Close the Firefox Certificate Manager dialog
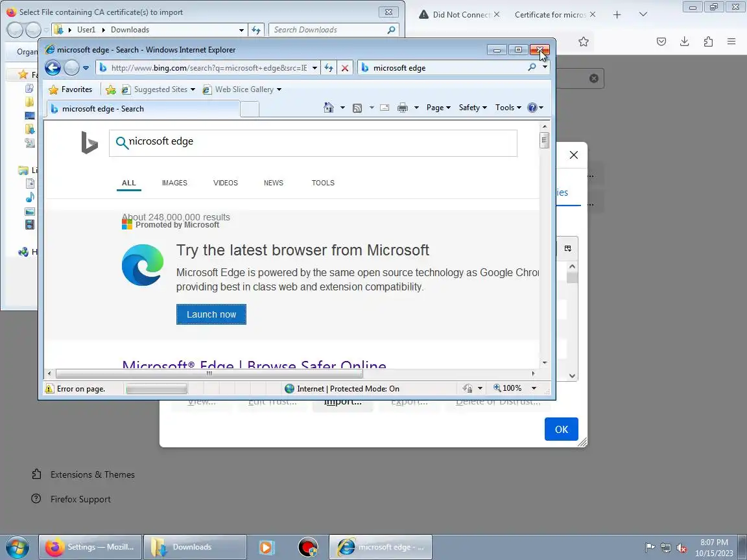747x560 pixels. [x=574, y=155]
